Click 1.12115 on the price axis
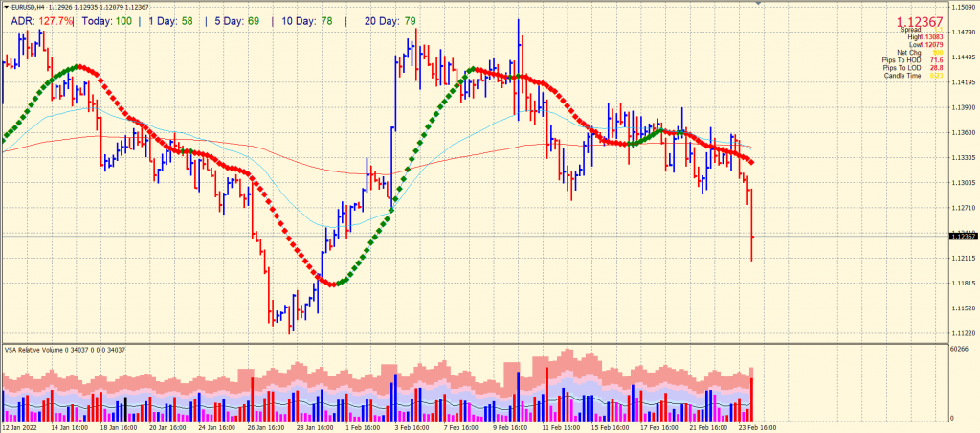The image size is (980, 433). (963, 258)
